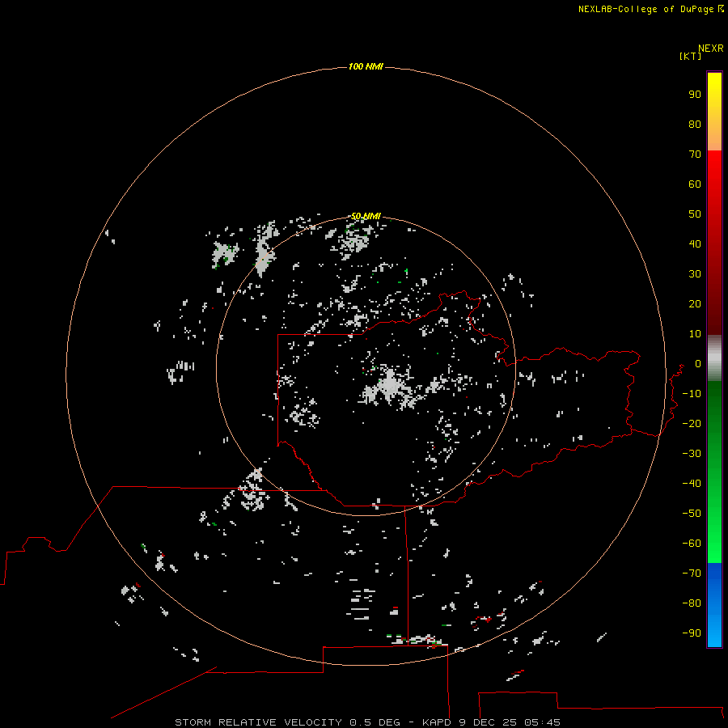Click the -90 value on the velocity scale
The height and width of the screenshot is (728, 728).
coord(692,633)
